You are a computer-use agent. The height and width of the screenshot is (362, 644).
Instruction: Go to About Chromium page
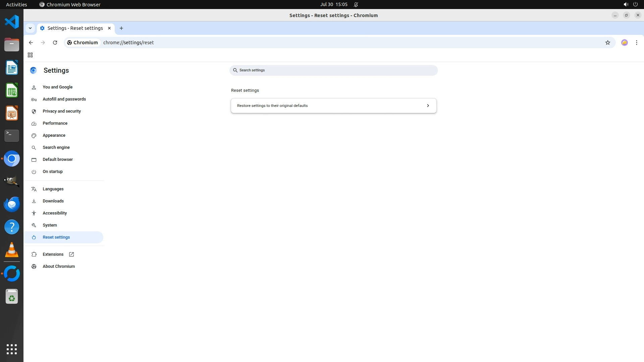[x=59, y=266]
